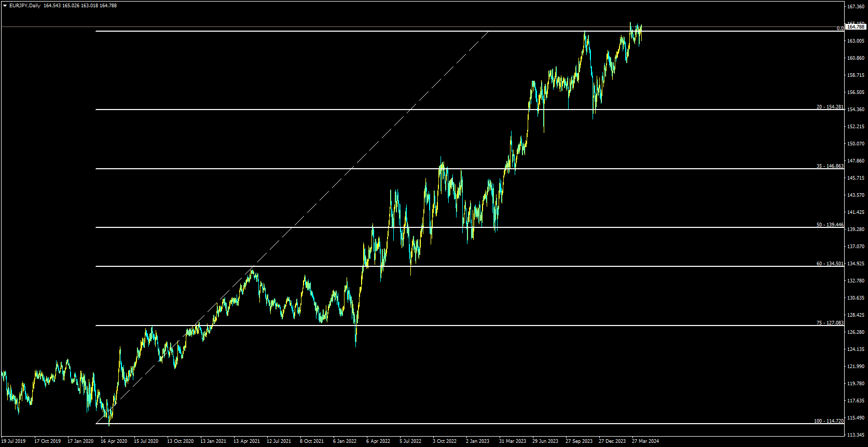Screen dimensions: 868x447
Task: Click the 6 Jan 2022 date label
Action: (x=345, y=441)
